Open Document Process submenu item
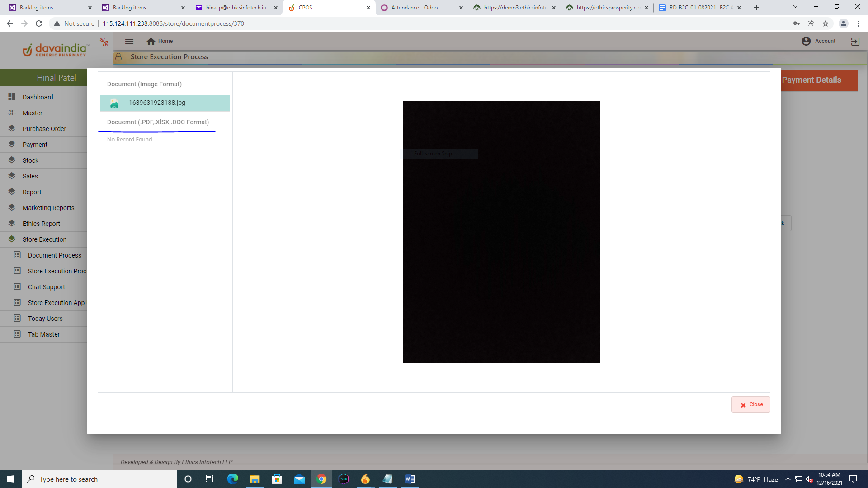This screenshot has width=868, height=488. (x=54, y=255)
